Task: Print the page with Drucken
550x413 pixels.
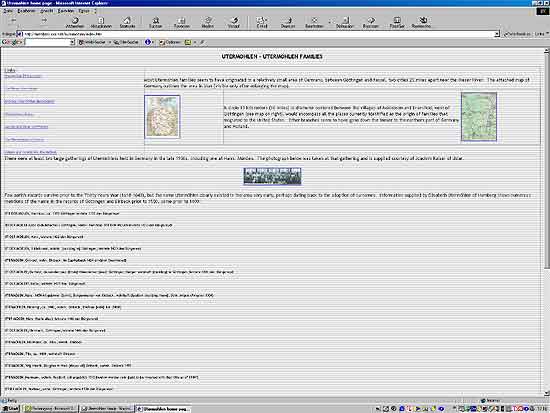Action: coord(288,22)
